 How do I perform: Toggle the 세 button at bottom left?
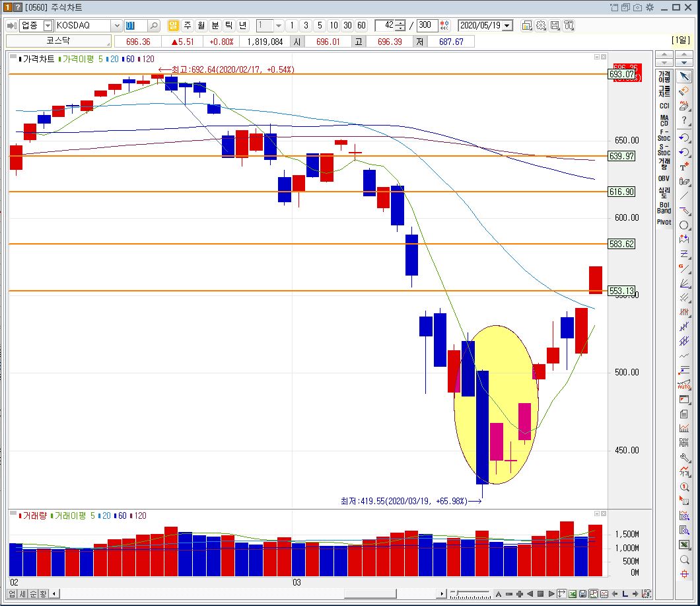(x=22, y=594)
